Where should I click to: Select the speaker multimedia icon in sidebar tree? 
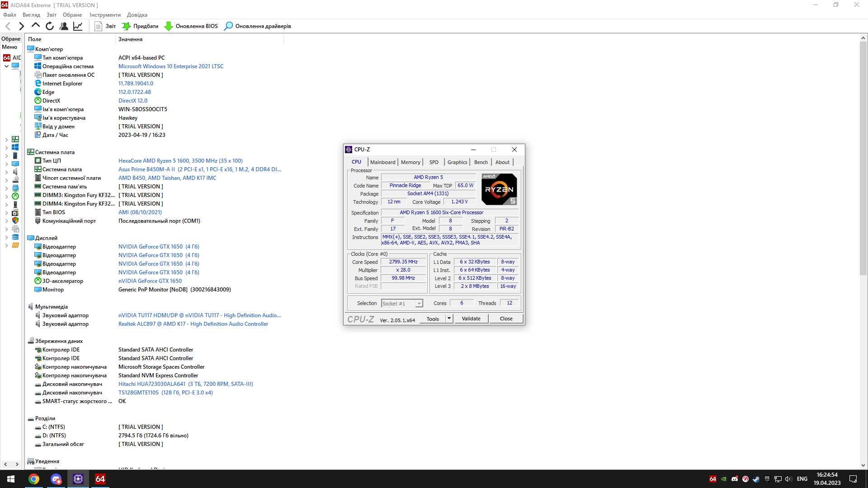15,172
